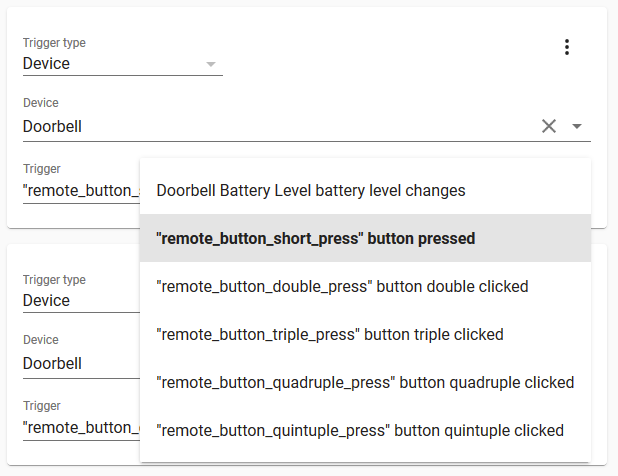Click the lower card's "Trigger" label
Image resolution: width=618 pixels, height=476 pixels.
click(42, 406)
